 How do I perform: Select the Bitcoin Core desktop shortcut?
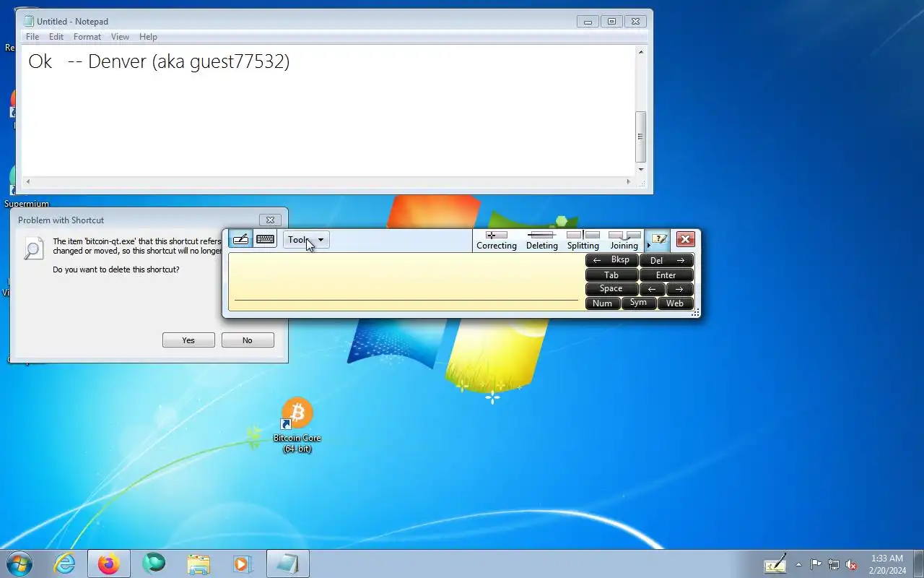coord(297,426)
